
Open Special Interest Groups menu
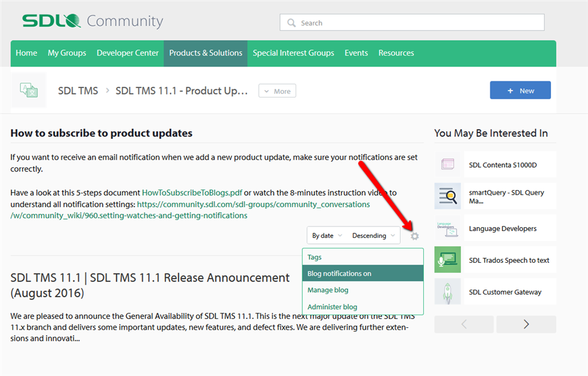point(293,53)
